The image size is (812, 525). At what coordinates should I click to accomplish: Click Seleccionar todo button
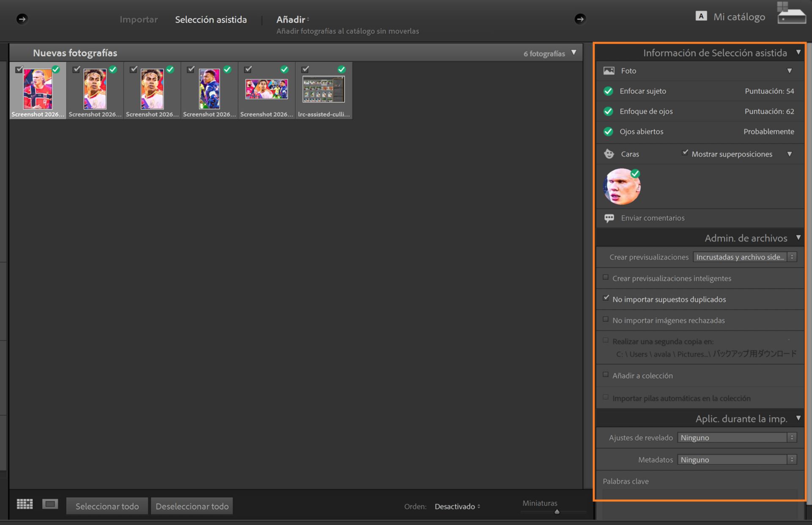point(107,506)
